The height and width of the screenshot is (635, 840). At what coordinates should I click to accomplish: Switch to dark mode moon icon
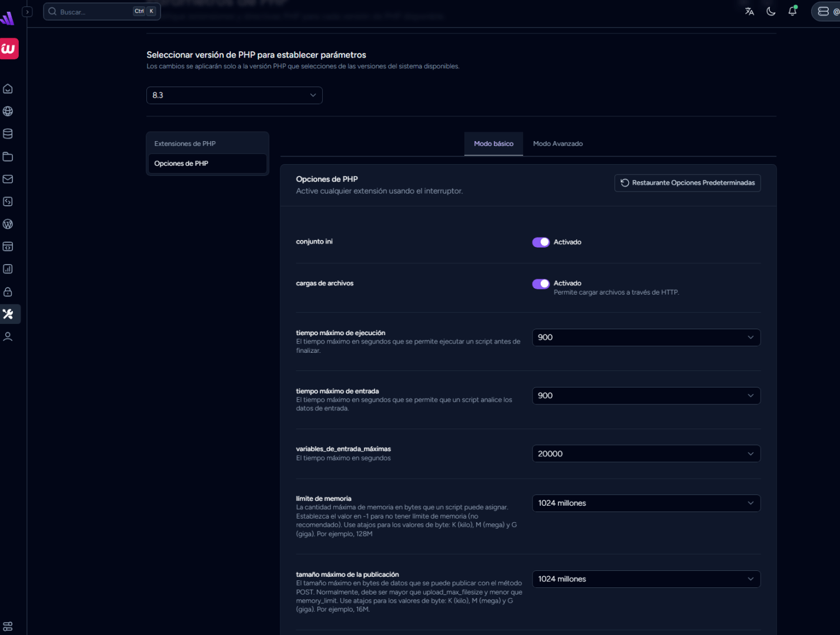[x=771, y=11]
